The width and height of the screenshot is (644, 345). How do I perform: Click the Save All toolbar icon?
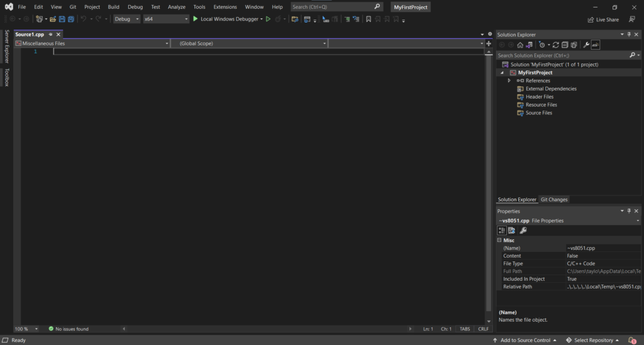coord(70,19)
